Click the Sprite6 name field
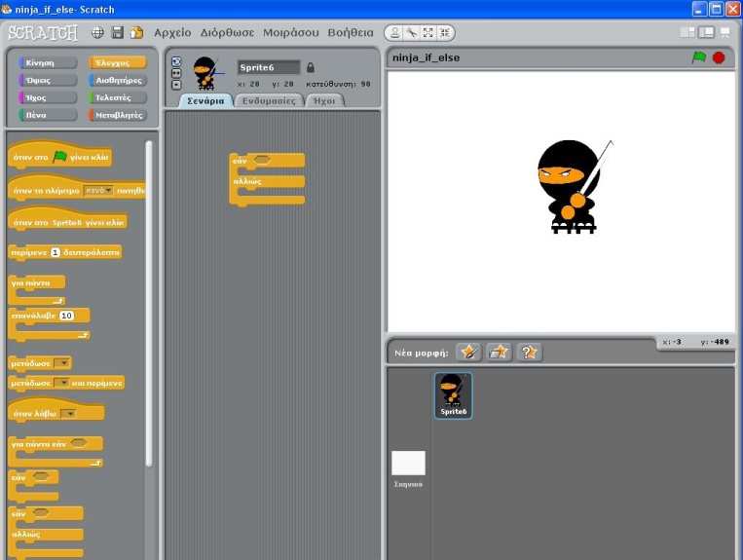743x560 pixels. (x=269, y=67)
